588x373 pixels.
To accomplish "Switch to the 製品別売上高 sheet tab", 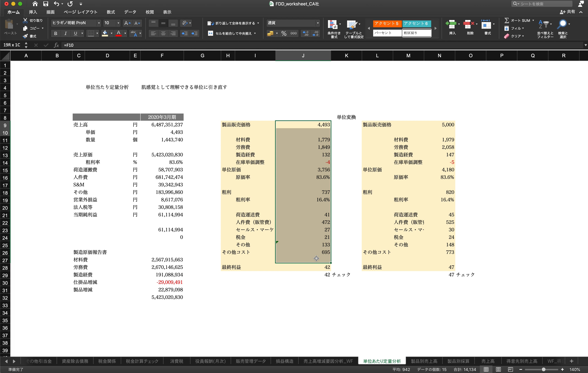I will coord(424,361).
